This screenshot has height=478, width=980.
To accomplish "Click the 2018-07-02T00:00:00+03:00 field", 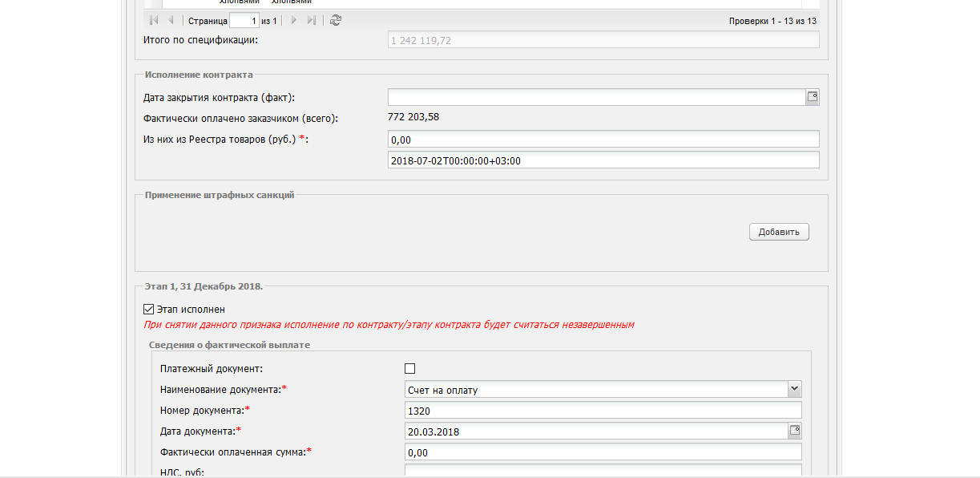I will click(x=603, y=160).
